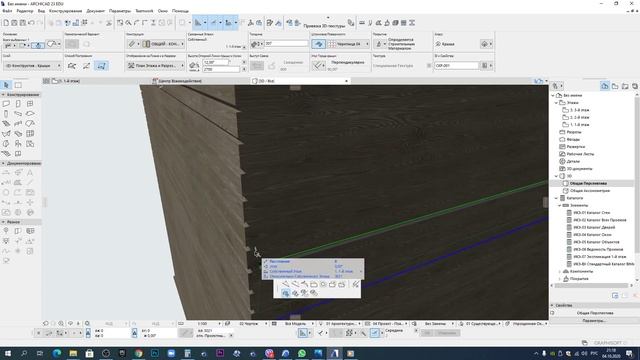640x360 pixels.
Task: Click the element ID field СКР-001
Action: [456, 65]
